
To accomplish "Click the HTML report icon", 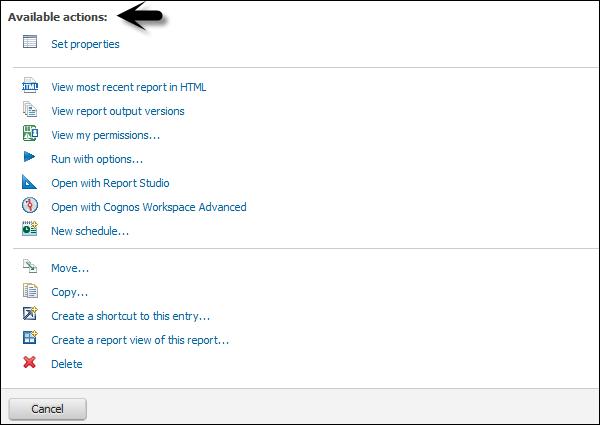I will tap(30, 87).
